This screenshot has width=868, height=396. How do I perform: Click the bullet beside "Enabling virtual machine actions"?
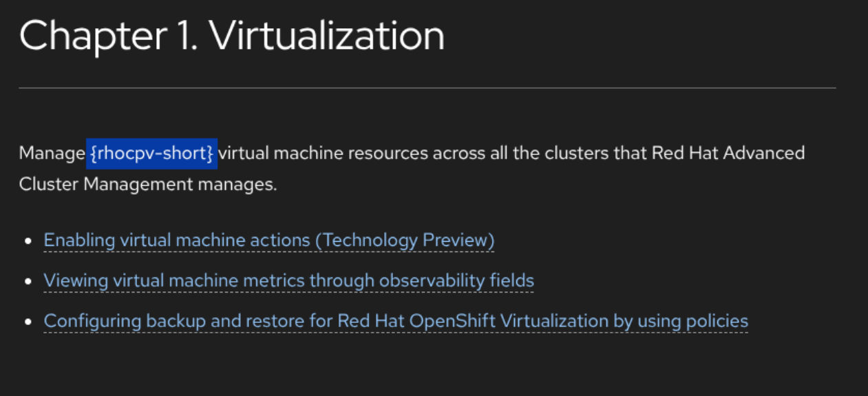coord(28,242)
